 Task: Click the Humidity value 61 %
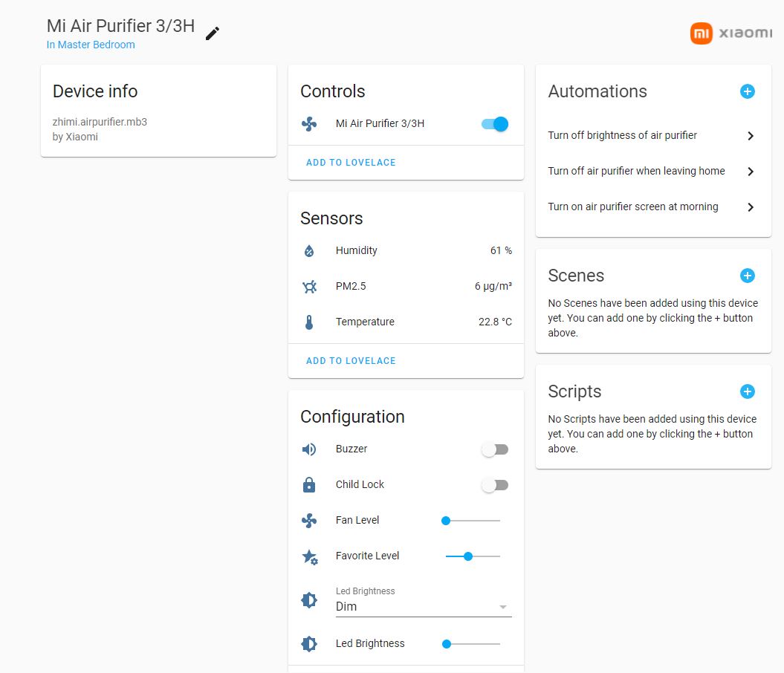click(501, 250)
